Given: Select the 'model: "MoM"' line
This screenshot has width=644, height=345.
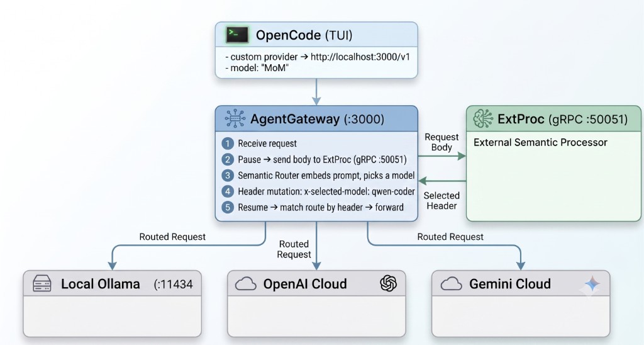Looking at the screenshot, I should coord(257,68).
